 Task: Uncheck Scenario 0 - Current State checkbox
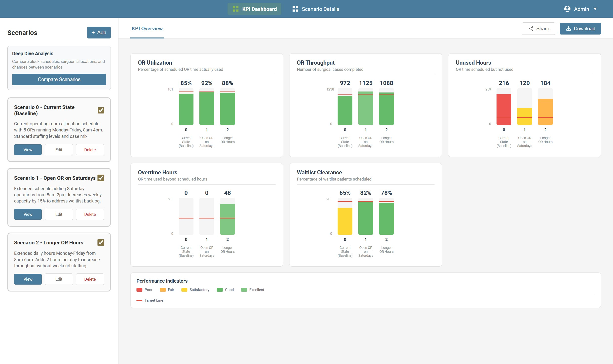(x=101, y=110)
